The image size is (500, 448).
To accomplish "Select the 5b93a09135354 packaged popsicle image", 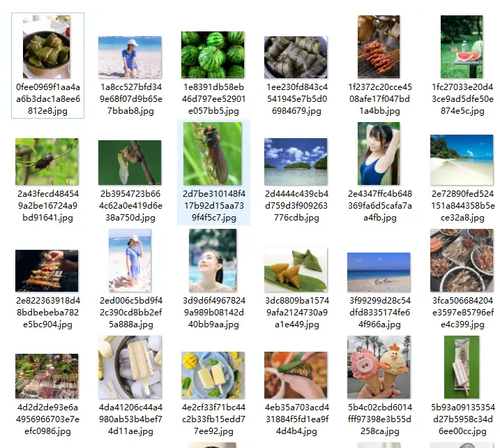I will (462, 367).
